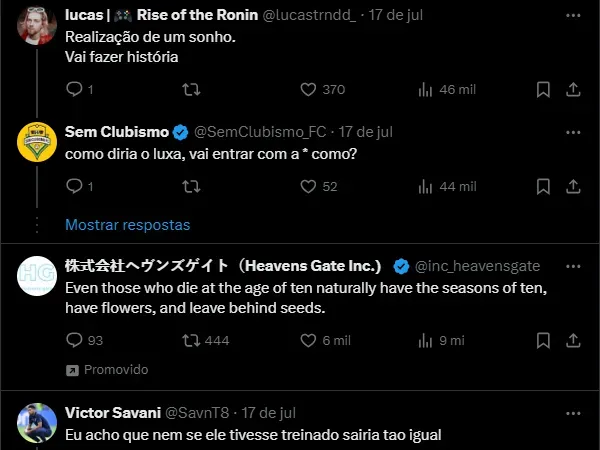Share lucas's tweet
Screen dimensions: 600x450
(573, 89)
